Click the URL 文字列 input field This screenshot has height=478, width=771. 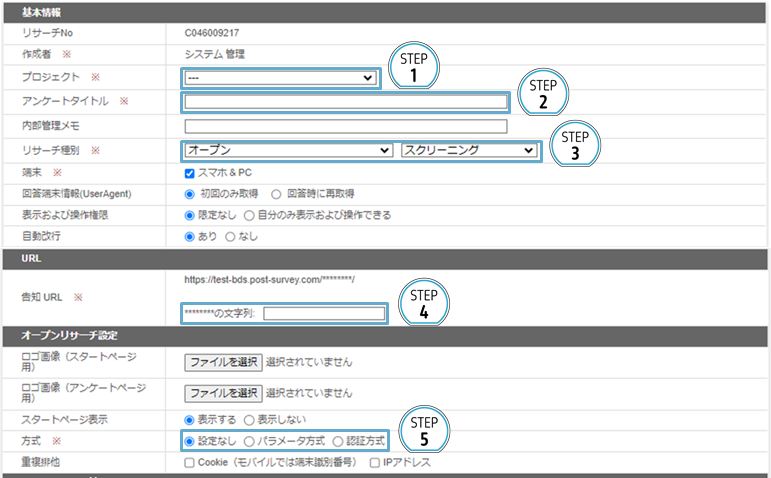323,314
